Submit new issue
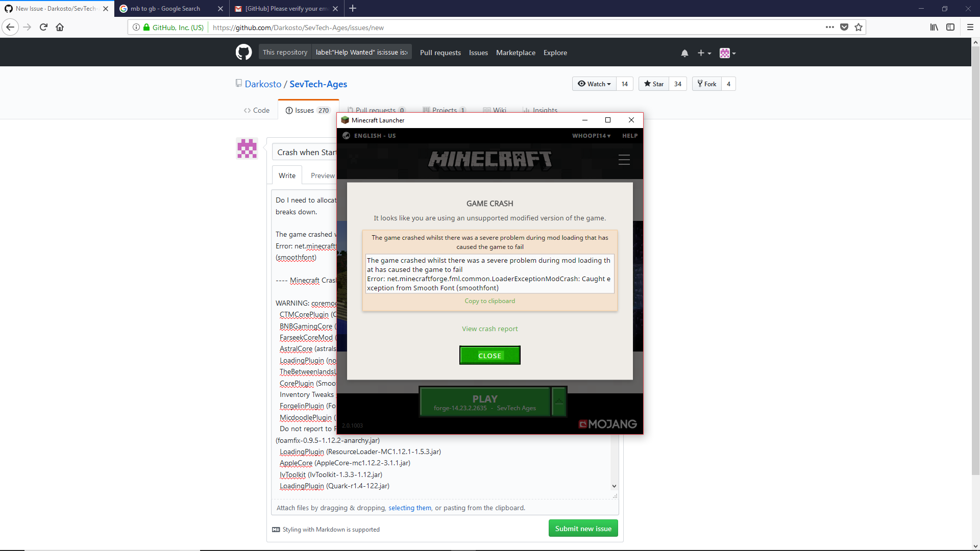980x551 pixels. pos(583,529)
